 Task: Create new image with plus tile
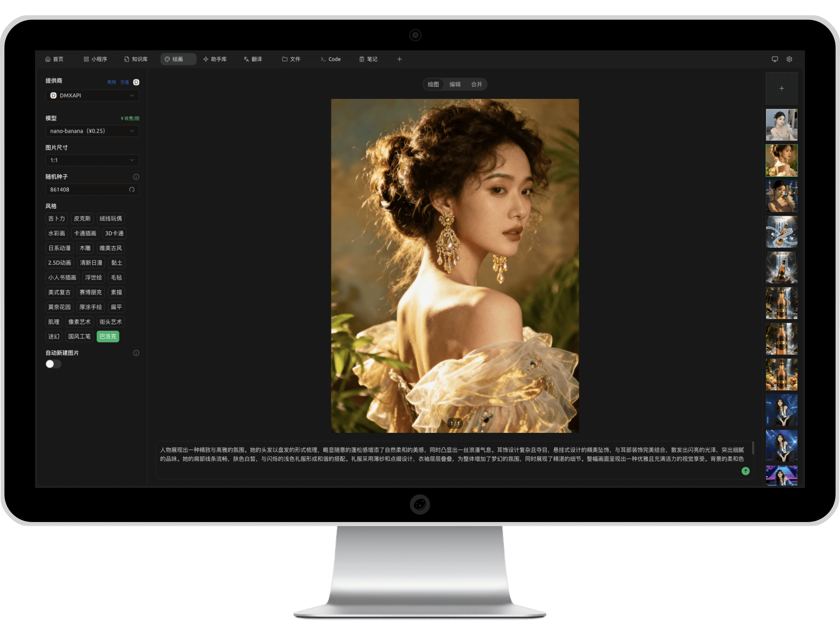[781, 88]
